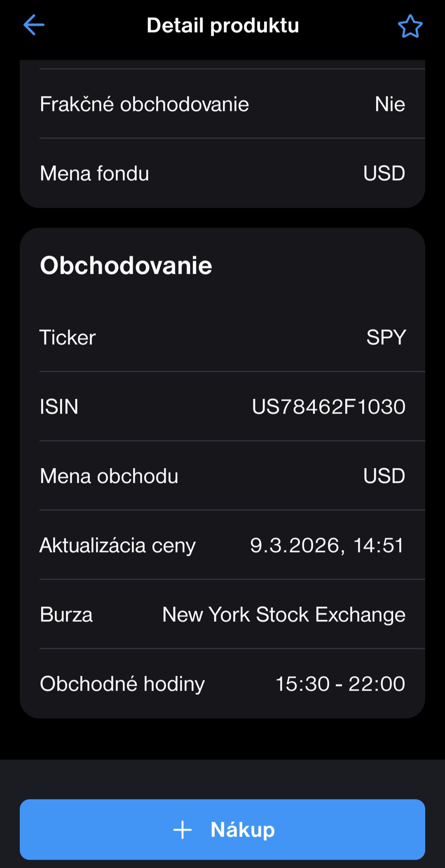The height and width of the screenshot is (868, 445).
Task: Select the Ticker row label
Action: [68, 337]
